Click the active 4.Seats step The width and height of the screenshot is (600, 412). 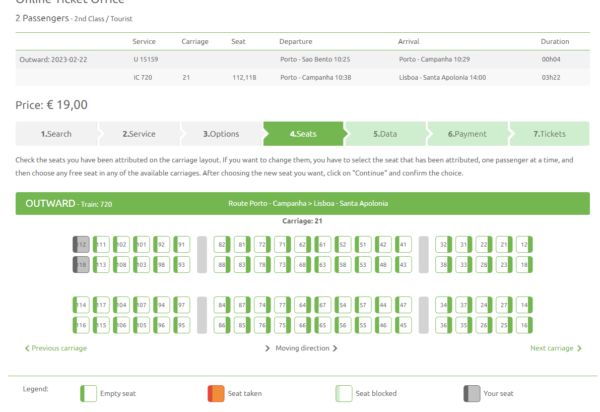coord(303,134)
